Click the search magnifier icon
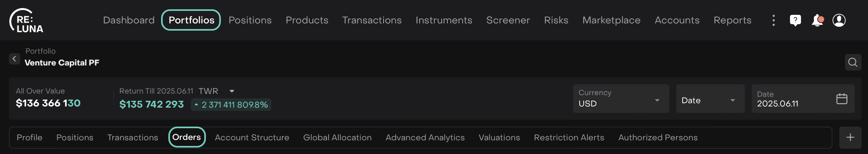The width and height of the screenshot is (868, 154). [853, 62]
